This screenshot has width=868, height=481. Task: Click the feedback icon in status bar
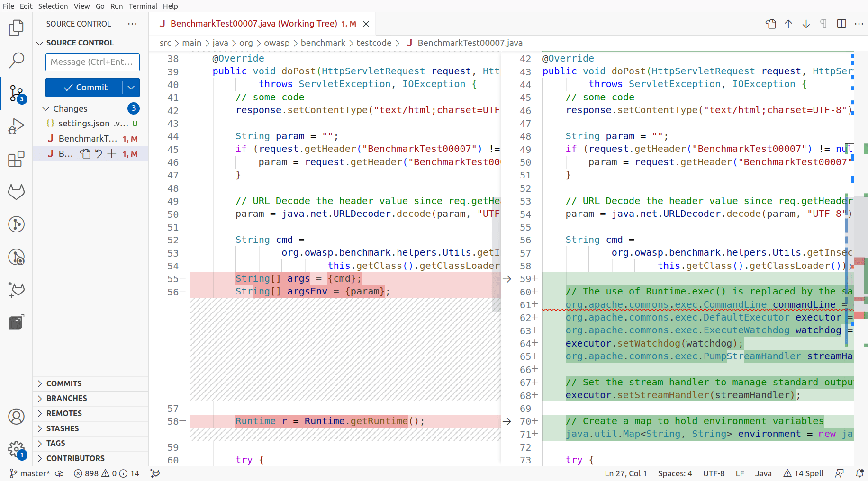tap(839, 473)
